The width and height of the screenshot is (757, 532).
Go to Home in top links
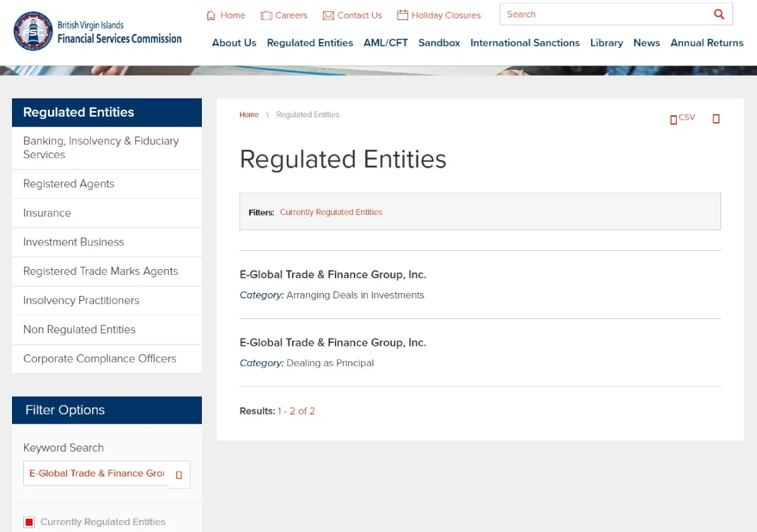pos(233,15)
